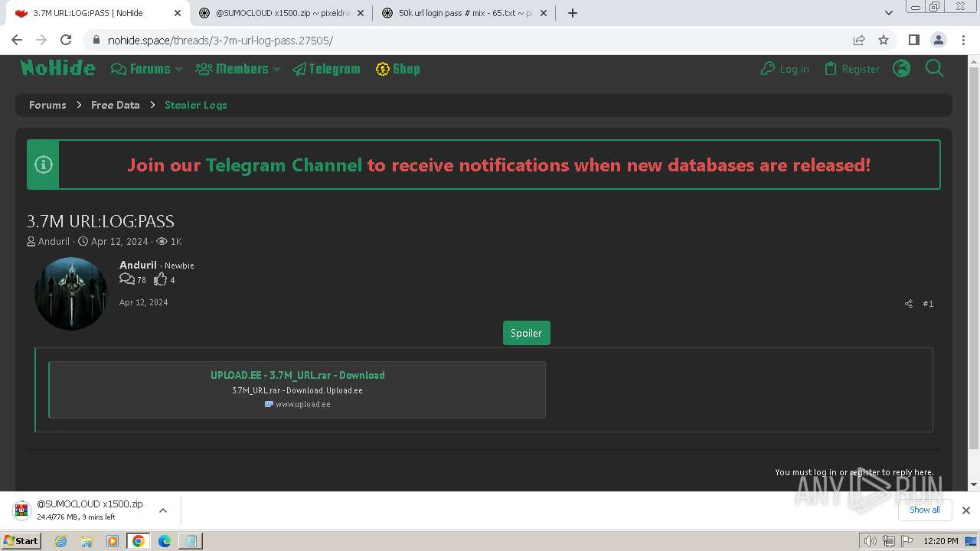This screenshot has height=551, width=980.
Task: Open thread author Anduril link below title
Action: pyautogui.click(x=54, y=241)
